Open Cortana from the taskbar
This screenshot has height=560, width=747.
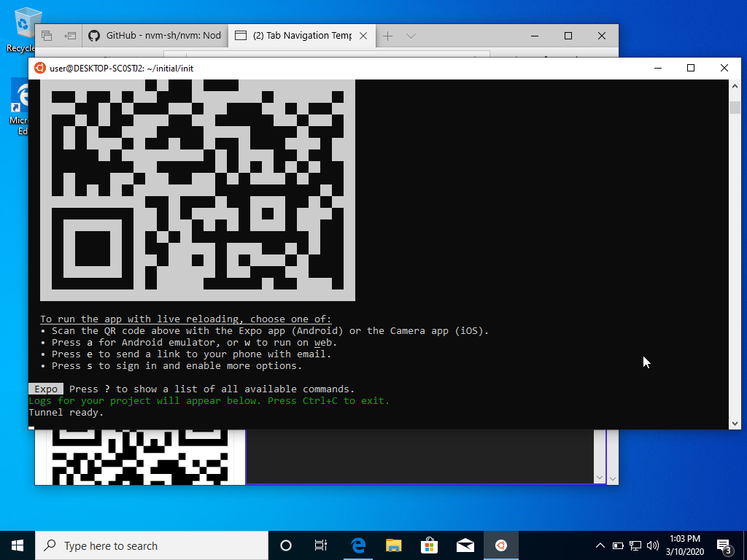point(286,545)
